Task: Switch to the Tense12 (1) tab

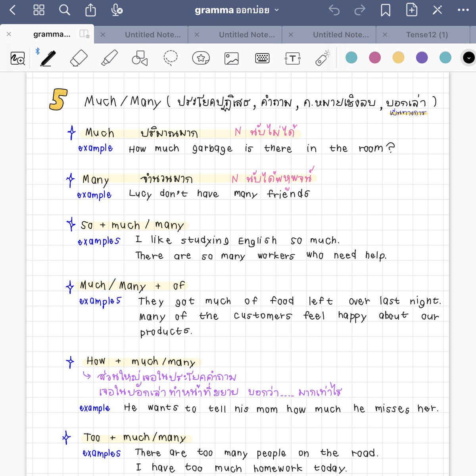Action: pos(427,35)
